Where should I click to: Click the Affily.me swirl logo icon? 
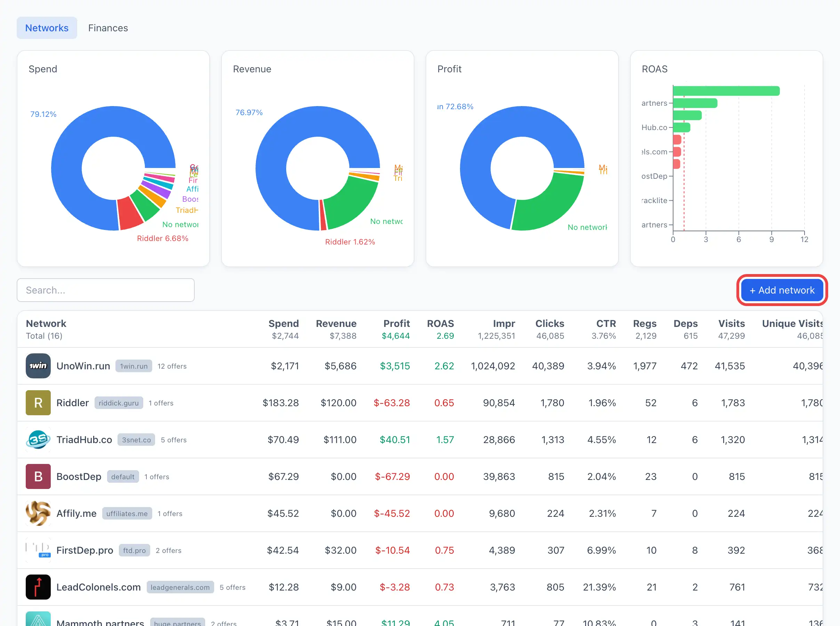(38, 513)
